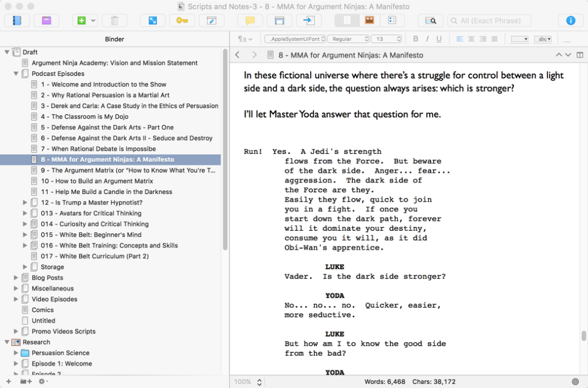This screenshot has height=388, width=588.
Task: Open the paragraph style preset dropdown
Action: pos(245,39)
